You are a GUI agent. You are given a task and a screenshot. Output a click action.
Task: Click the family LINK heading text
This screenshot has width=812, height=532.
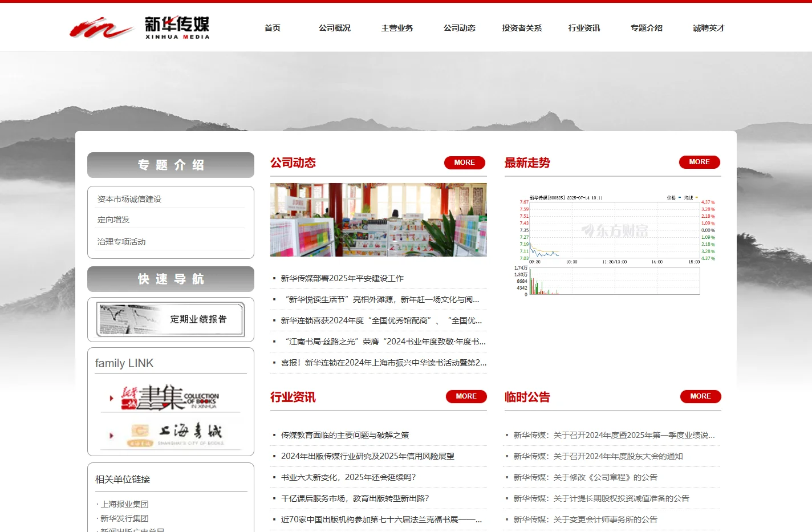coord(124,363)
